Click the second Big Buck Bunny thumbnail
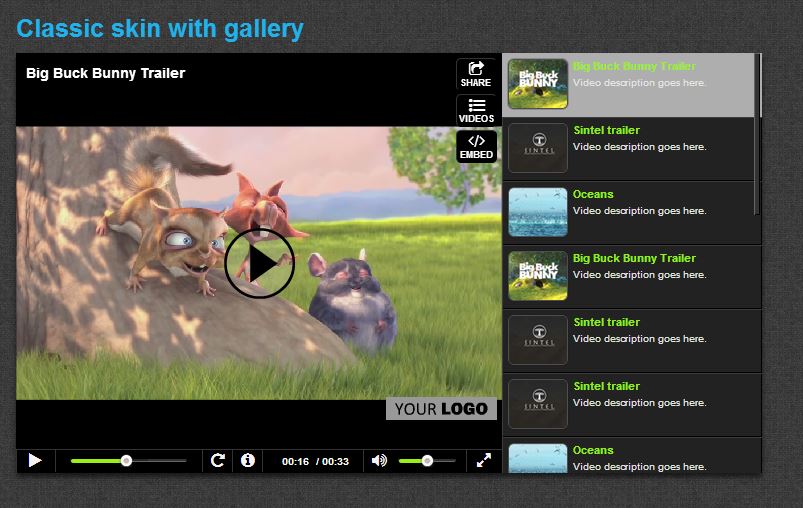Viewport: 803px width, 508px height. (x=538, y=276)
